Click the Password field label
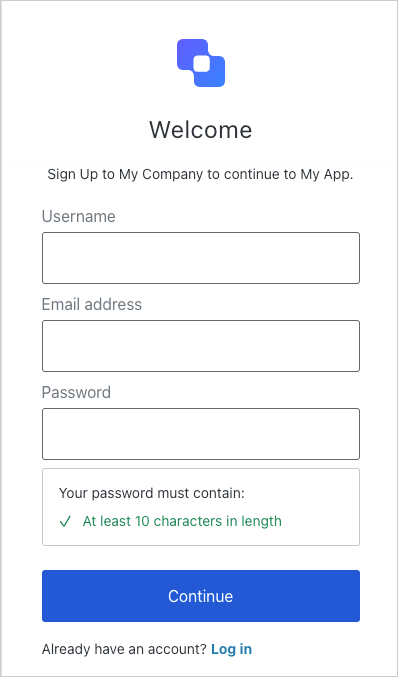398x677 pixels. [76, 392]
